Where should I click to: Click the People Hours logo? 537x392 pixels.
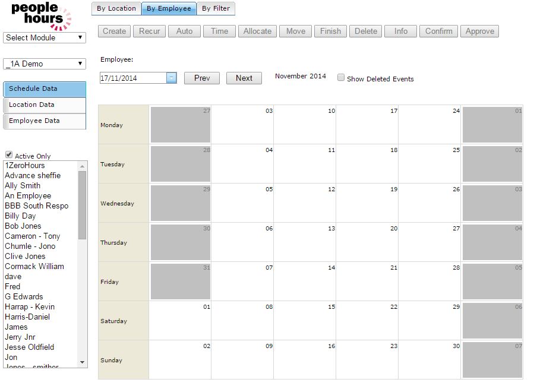tap(40, 15)
